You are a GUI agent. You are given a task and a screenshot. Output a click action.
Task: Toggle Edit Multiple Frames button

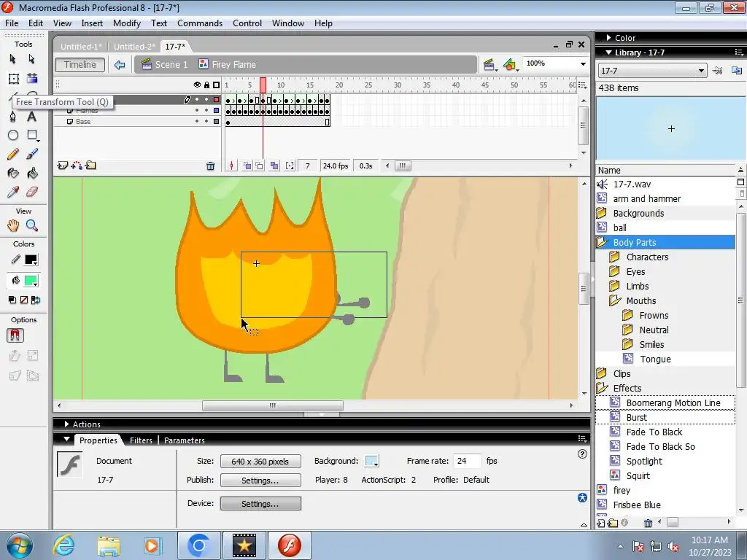(274, 166)
